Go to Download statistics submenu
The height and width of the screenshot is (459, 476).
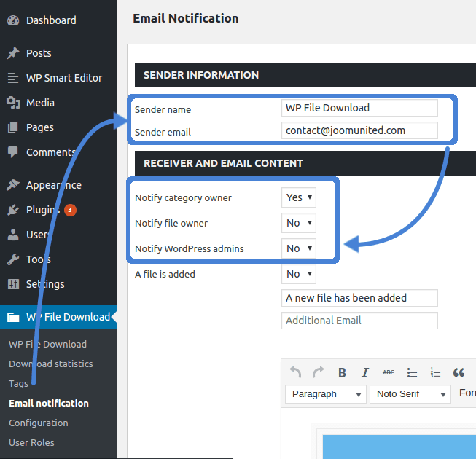pos(51,364)
